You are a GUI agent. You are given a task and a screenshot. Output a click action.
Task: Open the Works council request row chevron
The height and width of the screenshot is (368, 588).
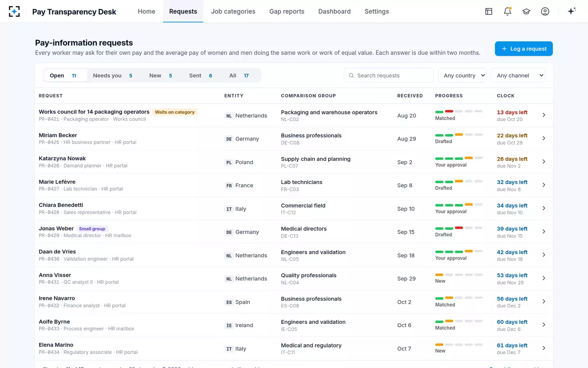(544, 115)
